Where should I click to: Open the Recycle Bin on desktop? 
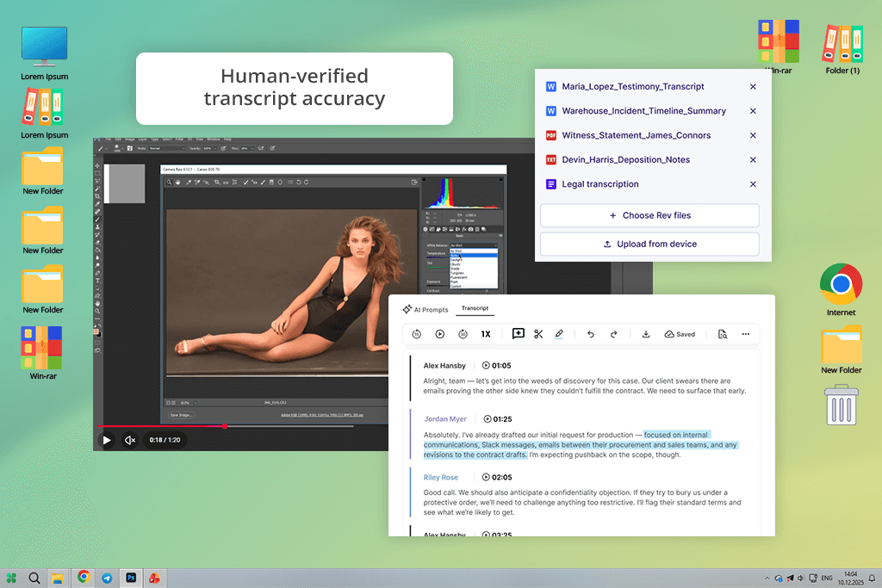tap(842, 405)
